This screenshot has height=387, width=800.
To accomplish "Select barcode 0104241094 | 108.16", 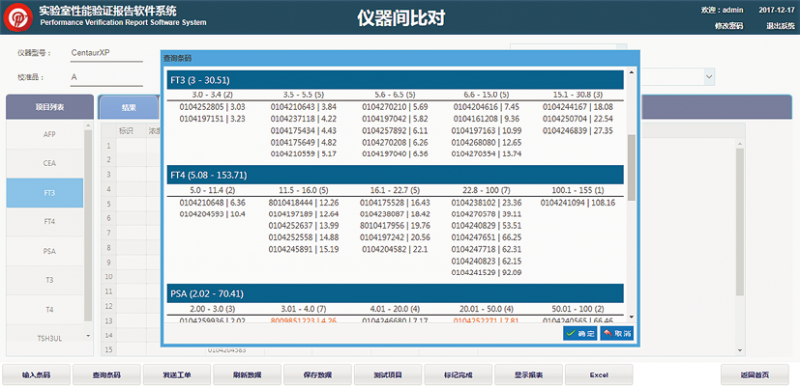I will pos(578,202).
